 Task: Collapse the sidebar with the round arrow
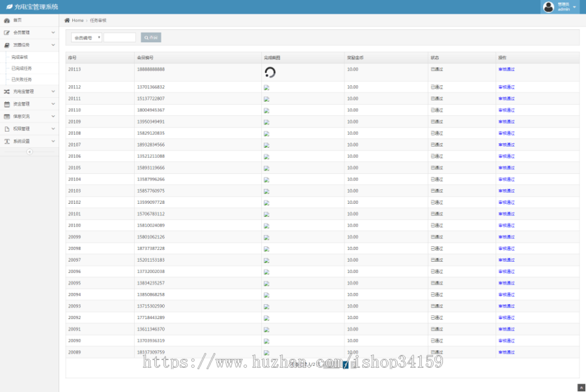point(29,152)
